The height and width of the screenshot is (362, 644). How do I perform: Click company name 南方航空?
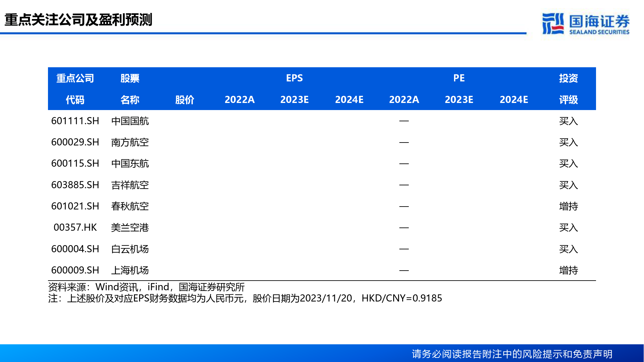[x=130, y=142]
